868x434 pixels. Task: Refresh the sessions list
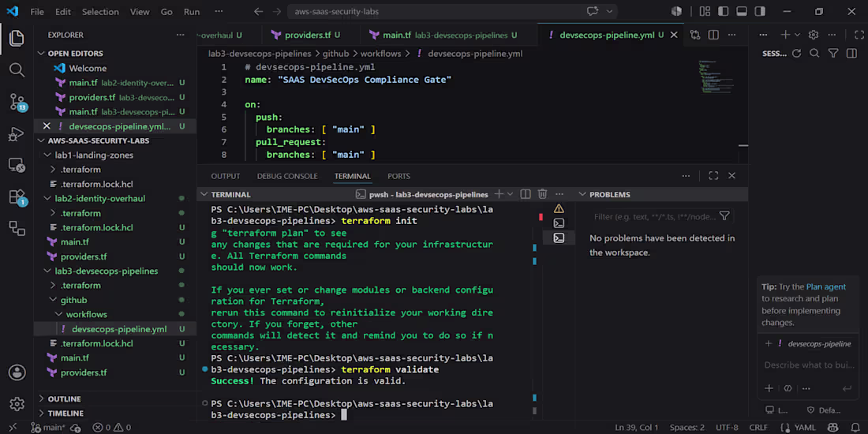pyautogui.click(x=797, y=53)
